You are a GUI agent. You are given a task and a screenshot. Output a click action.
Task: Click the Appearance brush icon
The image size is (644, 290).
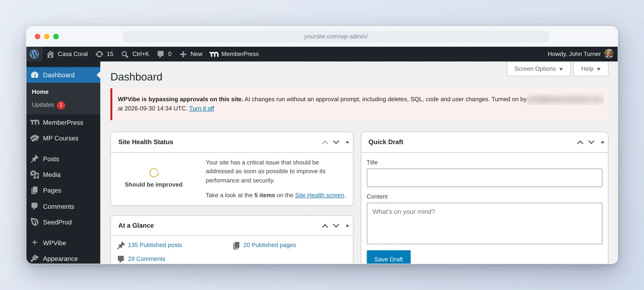pyautogui.click(x=35, y=258)
